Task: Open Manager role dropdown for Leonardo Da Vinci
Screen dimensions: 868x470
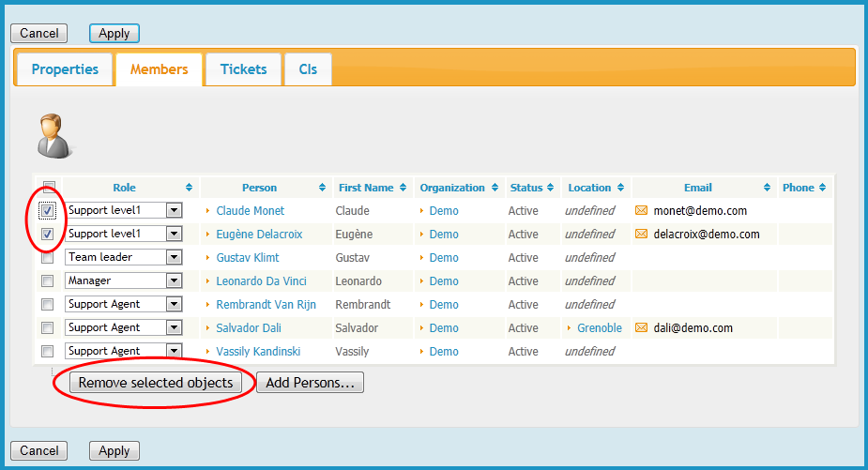Action: tap(174, 281)
